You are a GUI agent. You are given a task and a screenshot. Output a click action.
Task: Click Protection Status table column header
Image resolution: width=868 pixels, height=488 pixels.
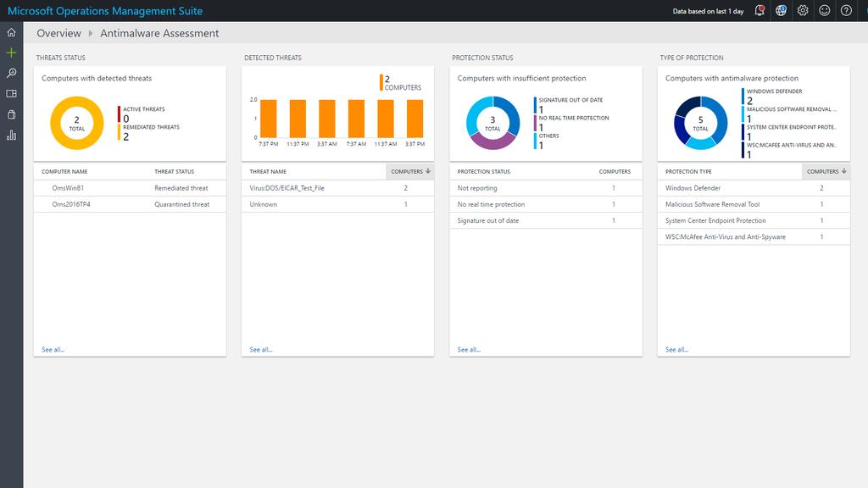(484, 171)
